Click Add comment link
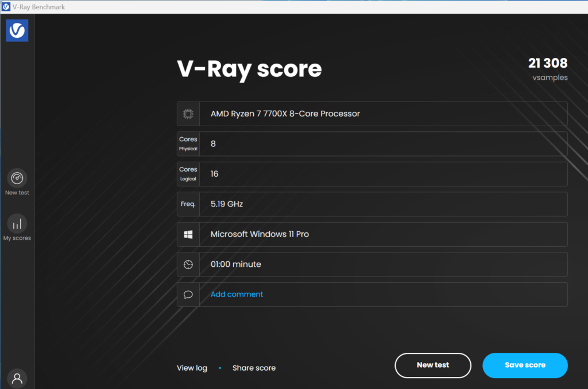This screenshot has width=588, height=389. point(237,294)
